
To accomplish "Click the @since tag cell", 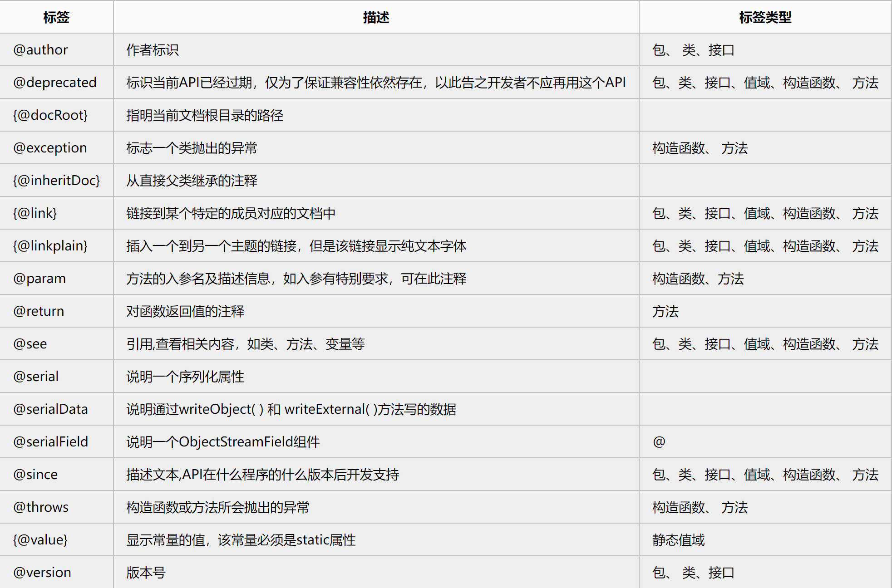I will tap(35, 475).
